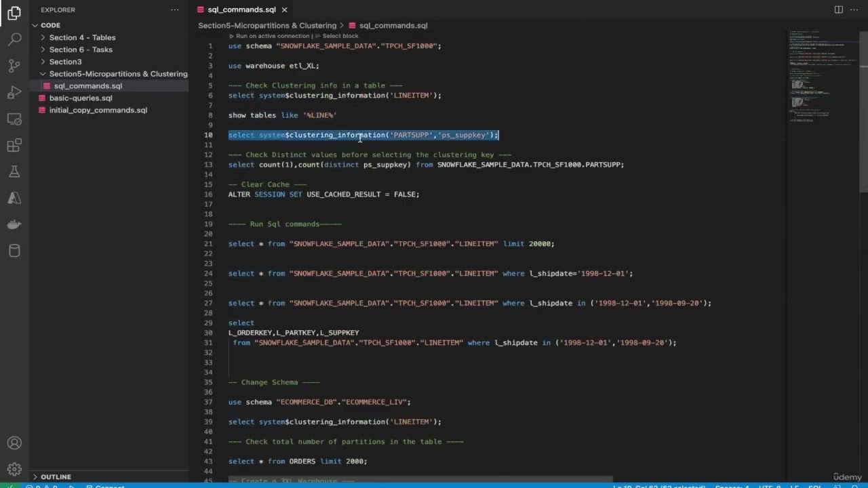Viewport: 868px width, 488px height.
Task: Open the Explorer view in activity bar
Action: 14,13
